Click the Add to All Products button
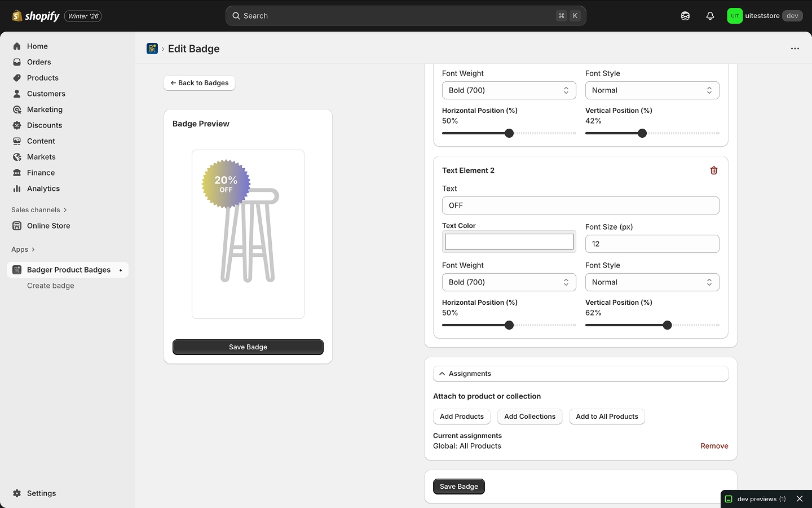The height and width of the screenshot is (508, 812). pos(607,417)
